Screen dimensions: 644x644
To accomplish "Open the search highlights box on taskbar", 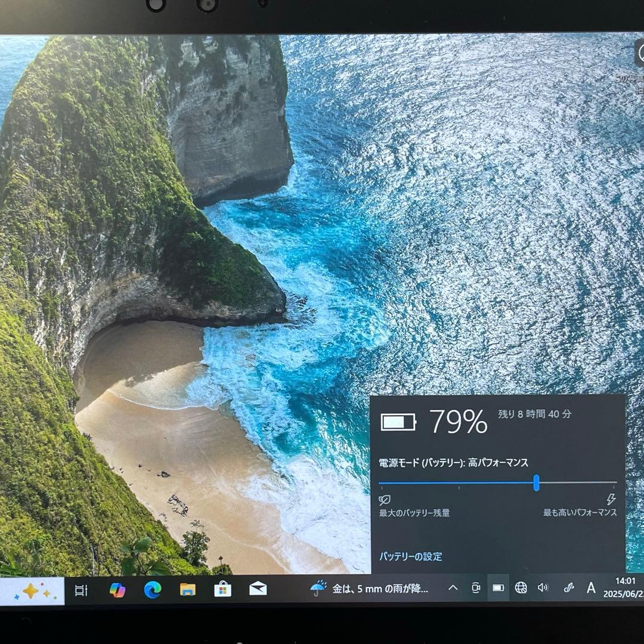I will (31, 590).
